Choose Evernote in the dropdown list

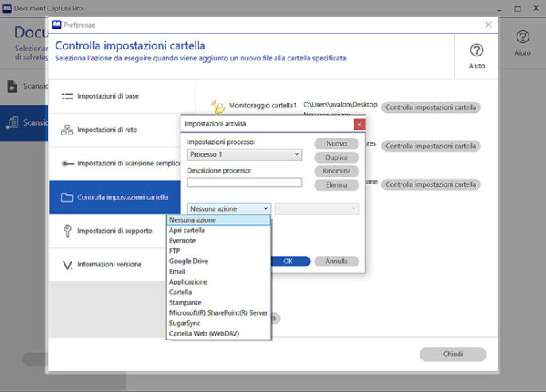pos(182,240)
